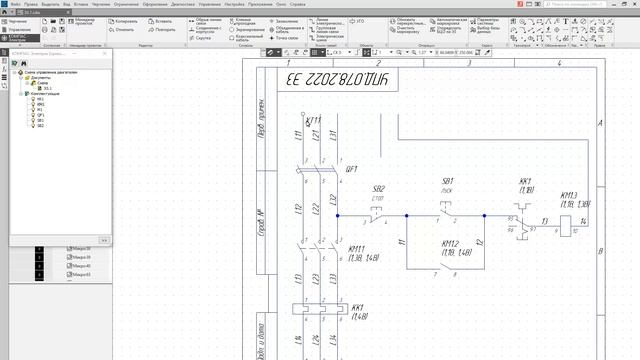Choose the Заземление tool
640x360 pixels.
click(x=283, y=21)
